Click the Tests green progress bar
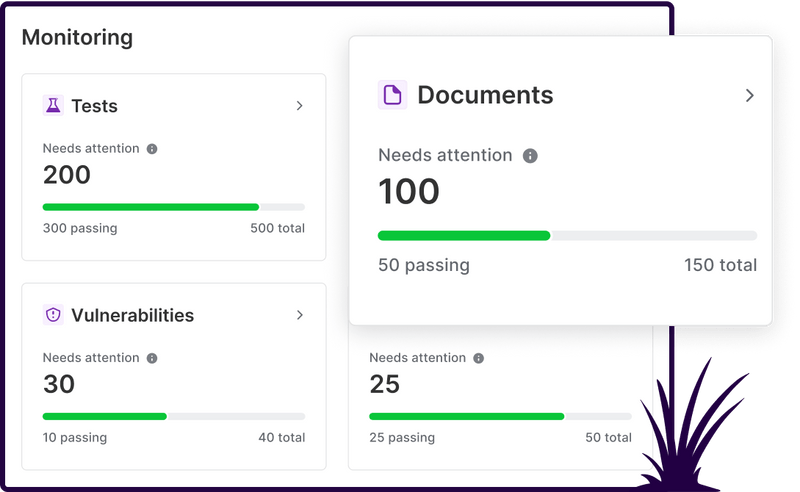The height and width of the screenshot is (492, 800). 150,207
